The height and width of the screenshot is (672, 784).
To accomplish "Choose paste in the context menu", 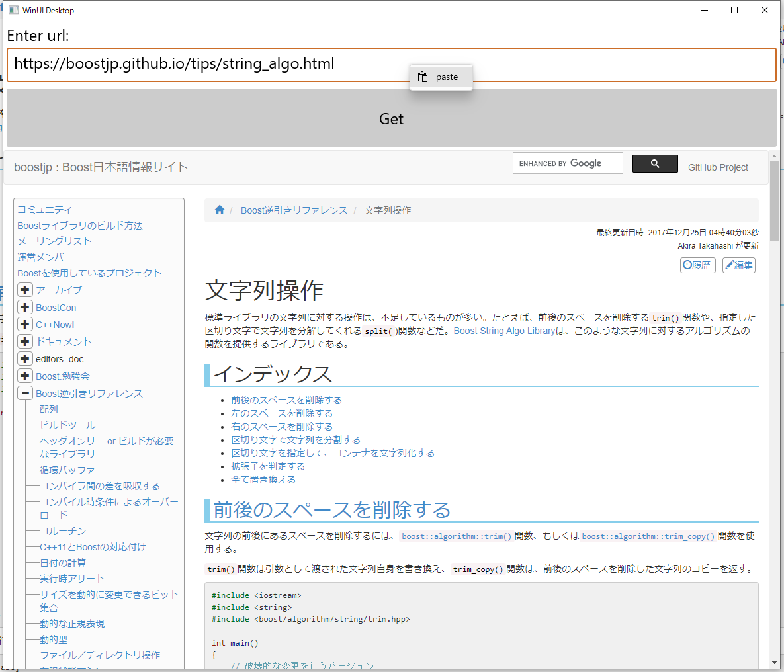I will pyautogui.click(x=441, y=77).
